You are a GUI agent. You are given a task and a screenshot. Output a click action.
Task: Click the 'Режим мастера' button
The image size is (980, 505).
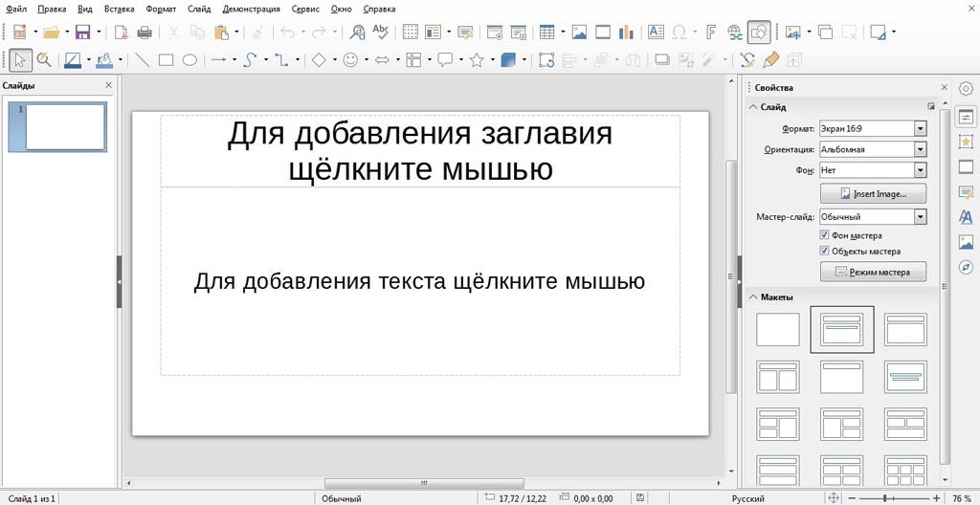(873, 273)
